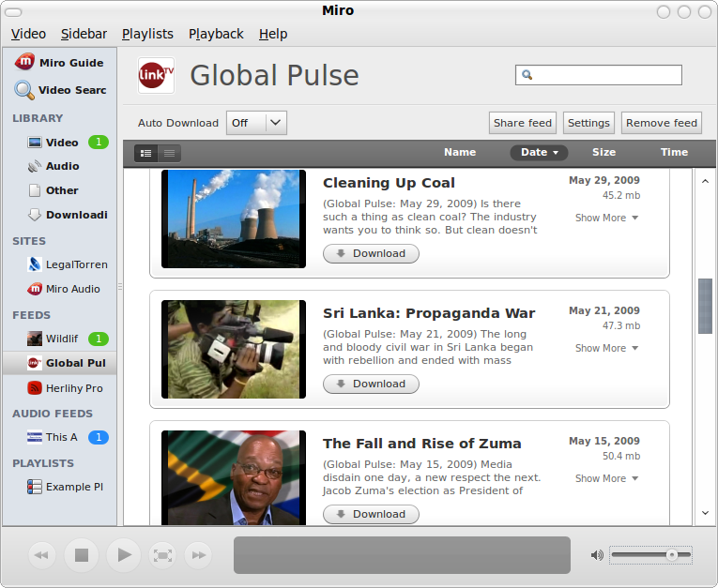Open the Auto Download dropdown
This screenshot has height=588, width=718.
click(256, 123)
